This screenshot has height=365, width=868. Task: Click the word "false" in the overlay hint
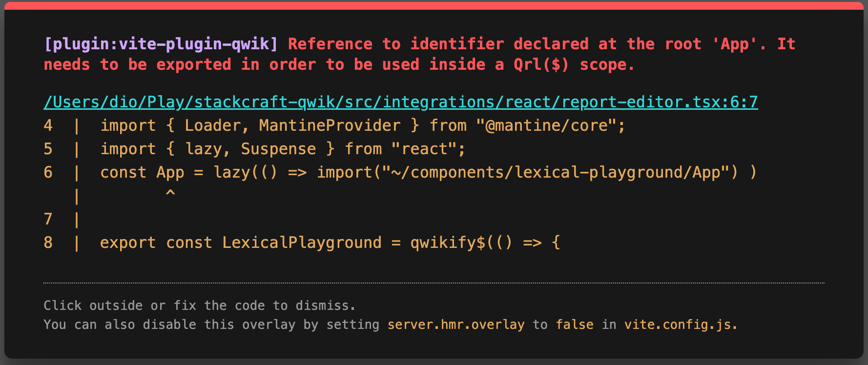tap(575, 324)
